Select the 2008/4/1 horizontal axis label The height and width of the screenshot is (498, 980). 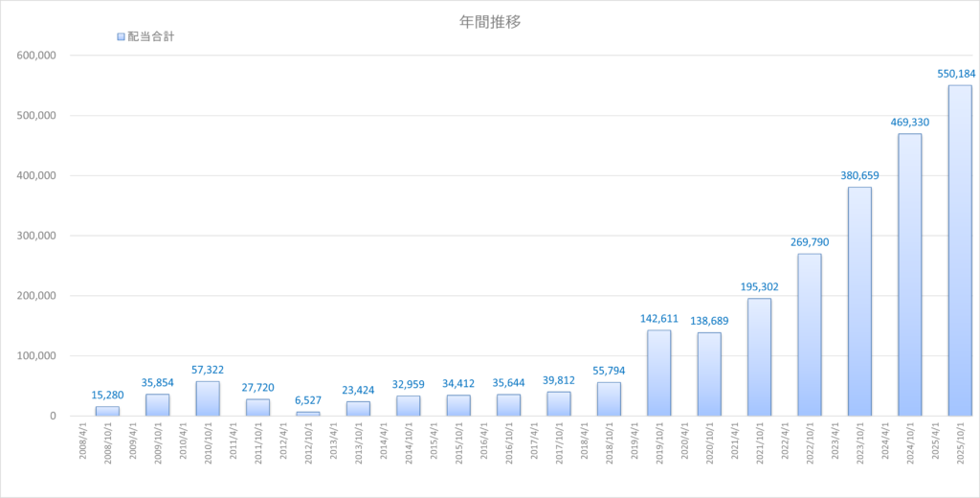(x=83, y=443)
